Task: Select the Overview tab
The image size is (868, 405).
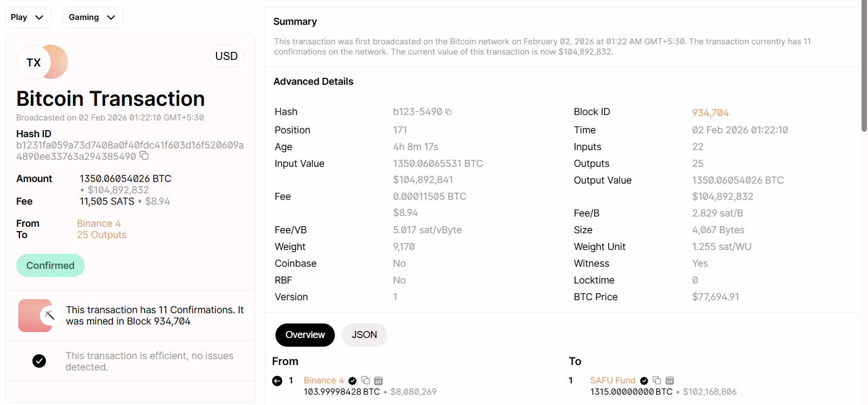Action: (305, 335)
